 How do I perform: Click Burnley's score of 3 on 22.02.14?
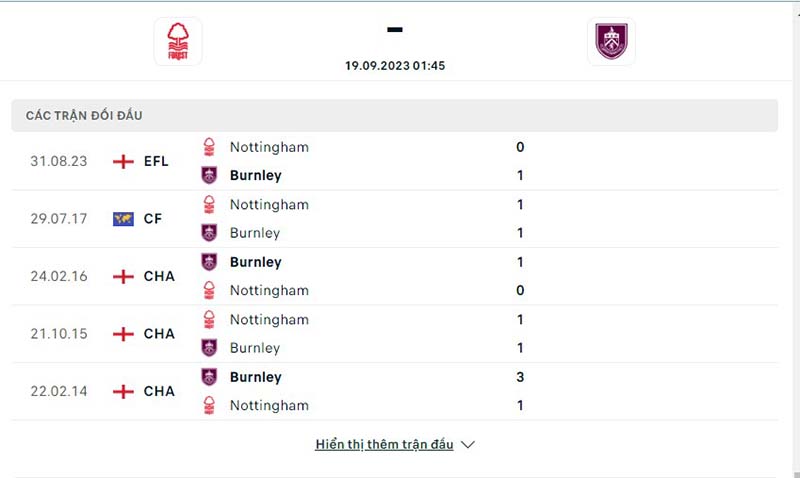tap(520, 377)
